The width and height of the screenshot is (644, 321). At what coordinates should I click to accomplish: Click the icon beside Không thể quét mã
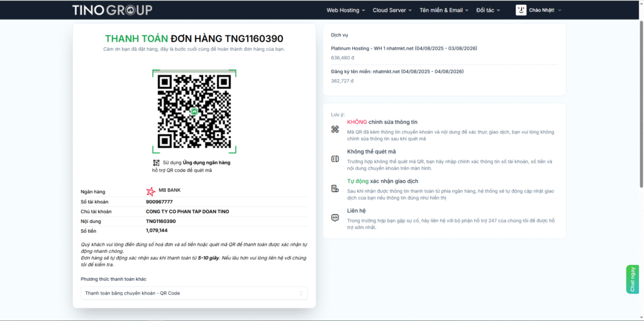tap(335, 159)
